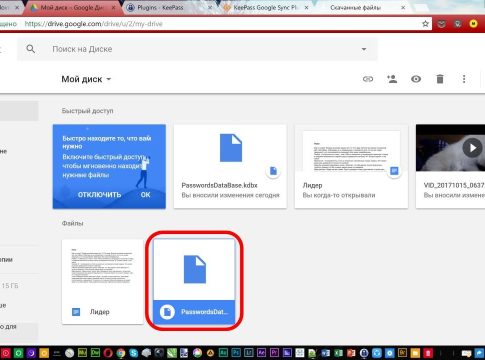Switch to 'Мой диск – Google' tab

pos(73,7)
